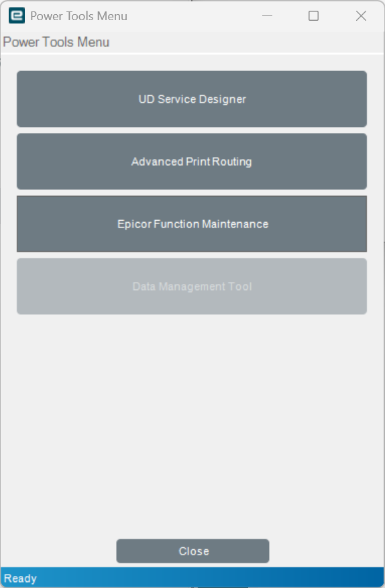Choose the UD Service Designer tile

[x=192, y=99]
